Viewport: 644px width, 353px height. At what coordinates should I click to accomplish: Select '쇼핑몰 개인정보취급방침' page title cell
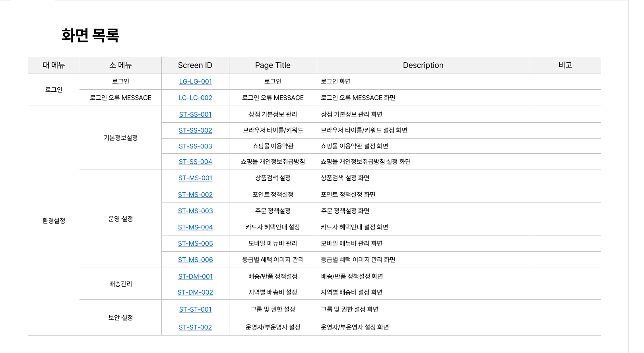pyautogui.click(x=273, y=162)
